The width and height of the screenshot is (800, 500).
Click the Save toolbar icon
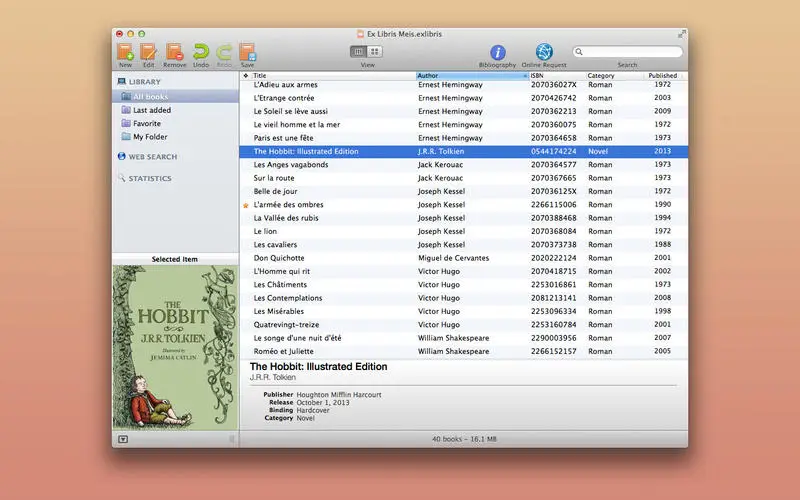coord(247,52)
